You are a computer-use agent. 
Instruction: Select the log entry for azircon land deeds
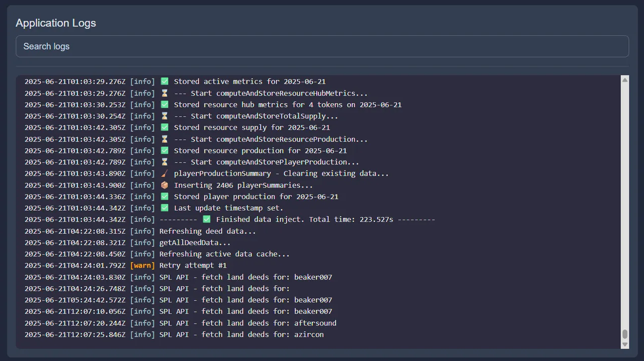[x=174, y=334]
